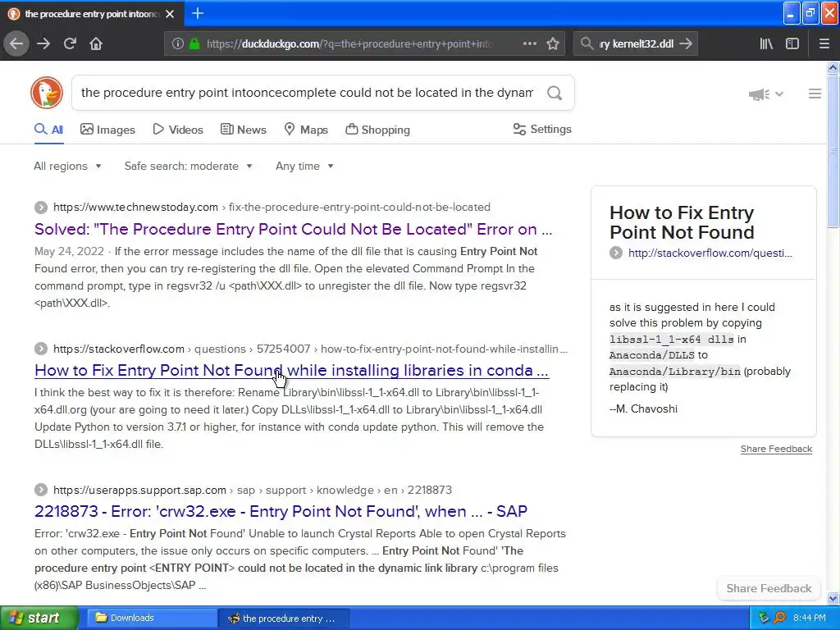Open page actions three-dot menu
This screenshot has width=840, height=630.
coord(529,43)
